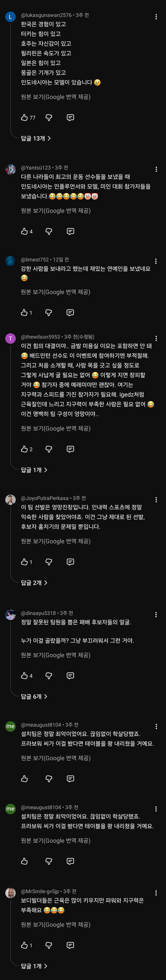Dislike the comment by @Yantsü123

[x=49, y=231]
